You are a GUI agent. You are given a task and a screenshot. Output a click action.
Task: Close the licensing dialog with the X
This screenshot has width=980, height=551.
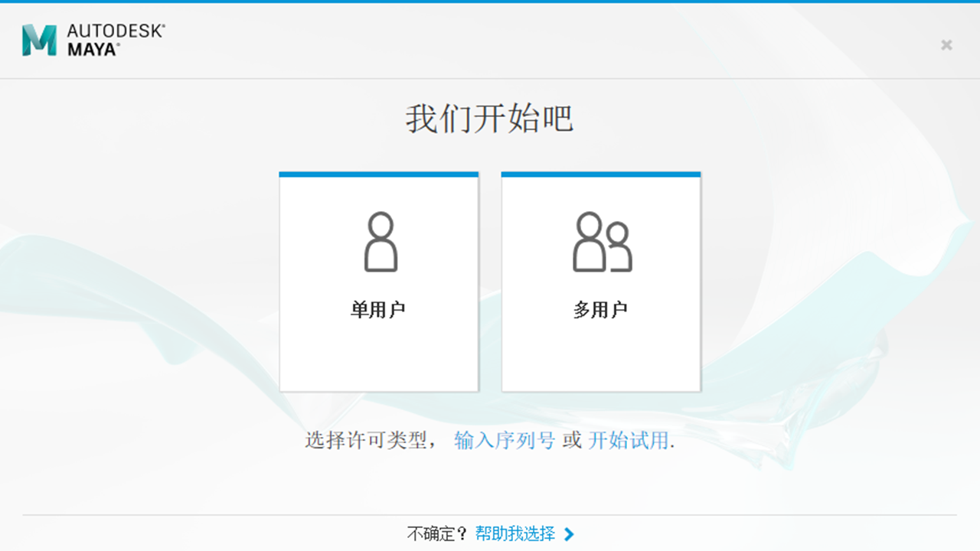[946, 45]
